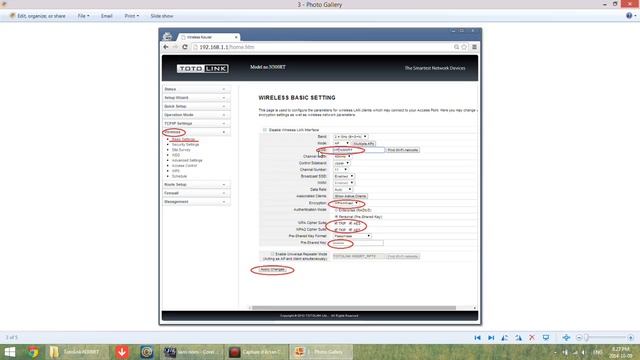640x360 pixels.
Task: Open the Band dropdown
Action: 350,136
